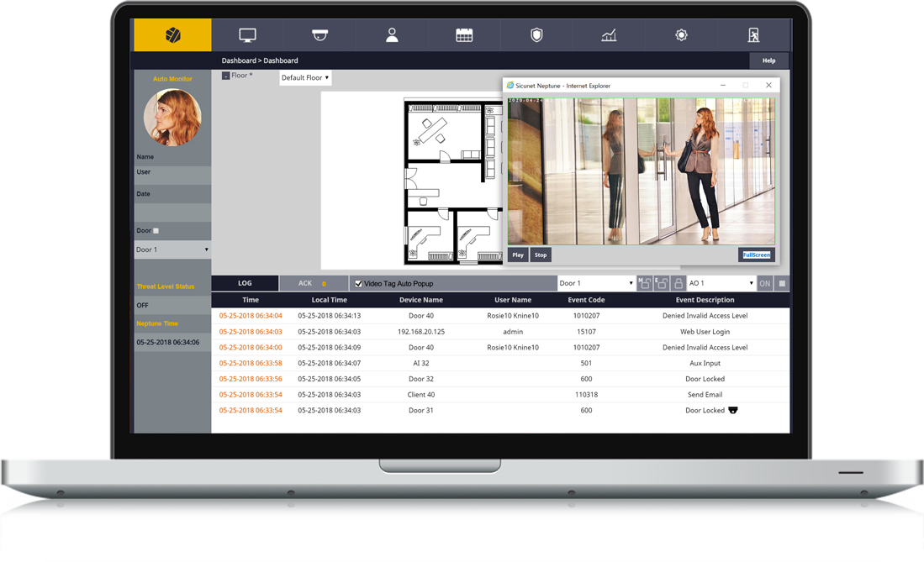Open the calendar schedule icon
Image resolution: width=924 pixels, height=562 pixels.
click(464, 35)
